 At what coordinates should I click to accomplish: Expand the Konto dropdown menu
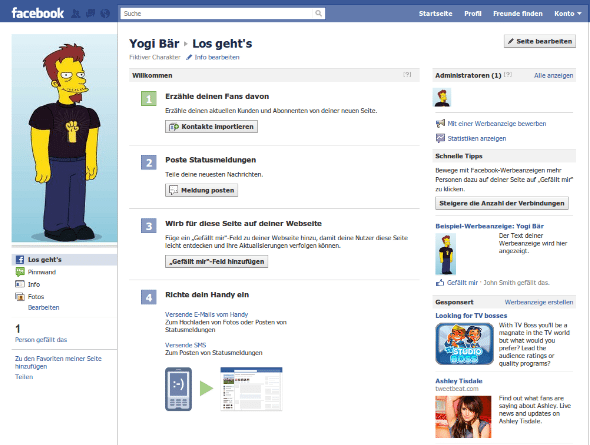[567, 14]
